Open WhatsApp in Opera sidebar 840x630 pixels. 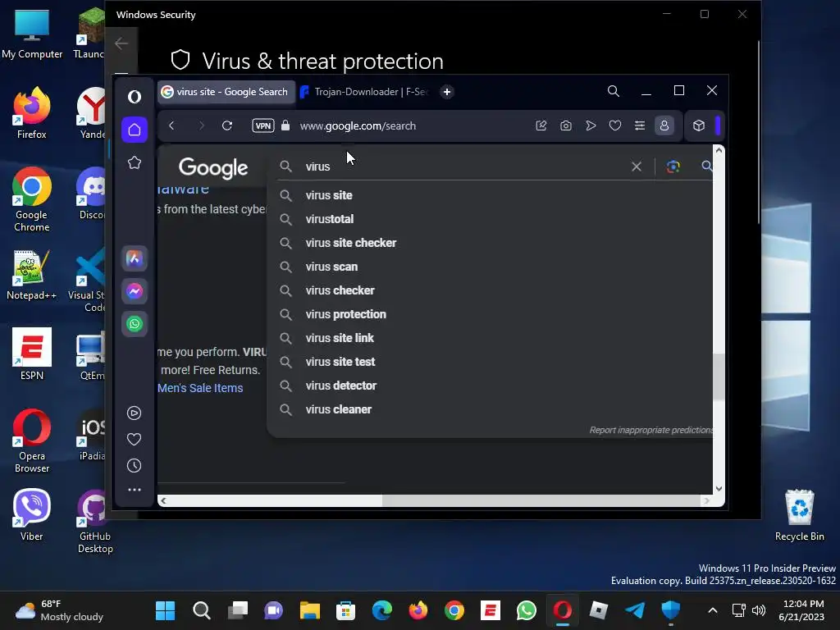(x=135, y=324)
